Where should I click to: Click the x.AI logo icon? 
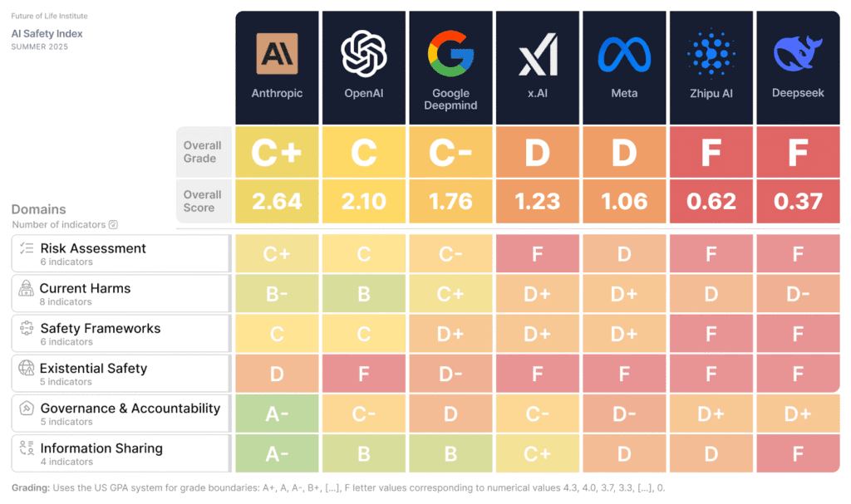point(538,55)
